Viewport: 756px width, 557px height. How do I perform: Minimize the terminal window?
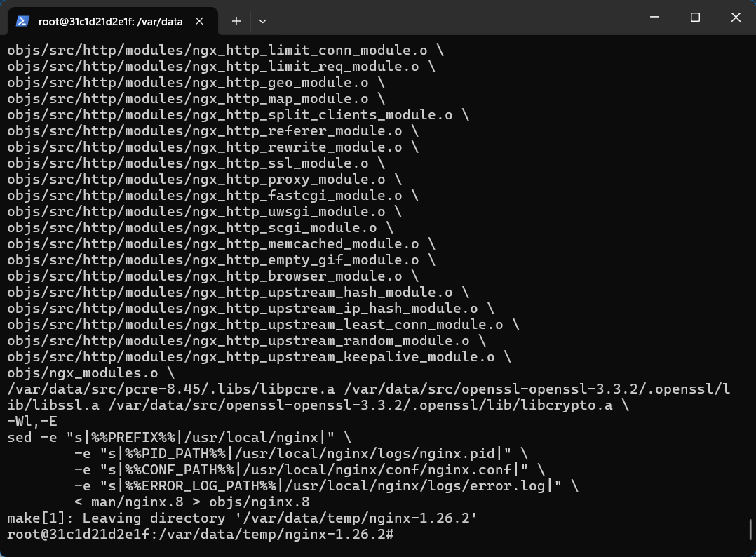[x=654, y=18]
